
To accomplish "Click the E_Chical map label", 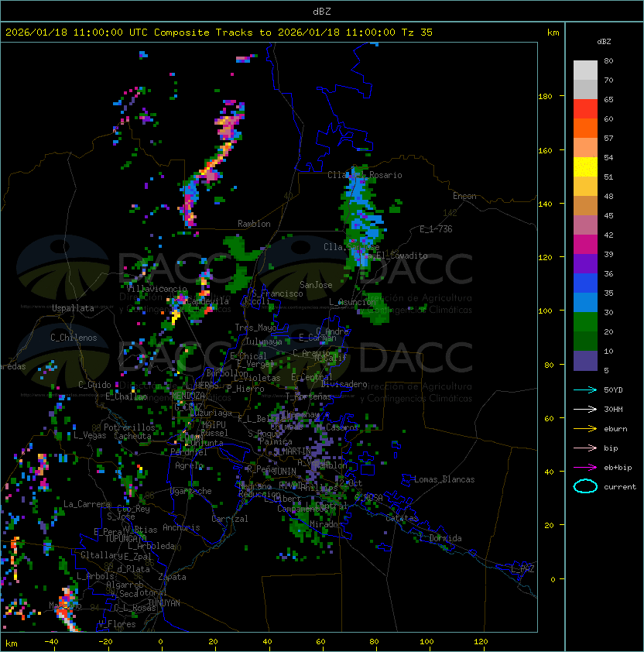I will click(x=248, y=356).
